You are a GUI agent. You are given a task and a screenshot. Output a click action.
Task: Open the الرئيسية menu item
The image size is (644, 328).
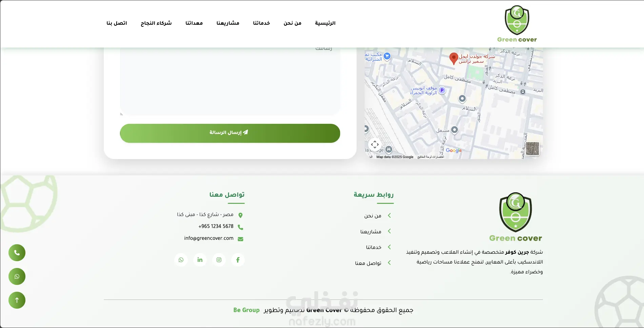(325, 23)
